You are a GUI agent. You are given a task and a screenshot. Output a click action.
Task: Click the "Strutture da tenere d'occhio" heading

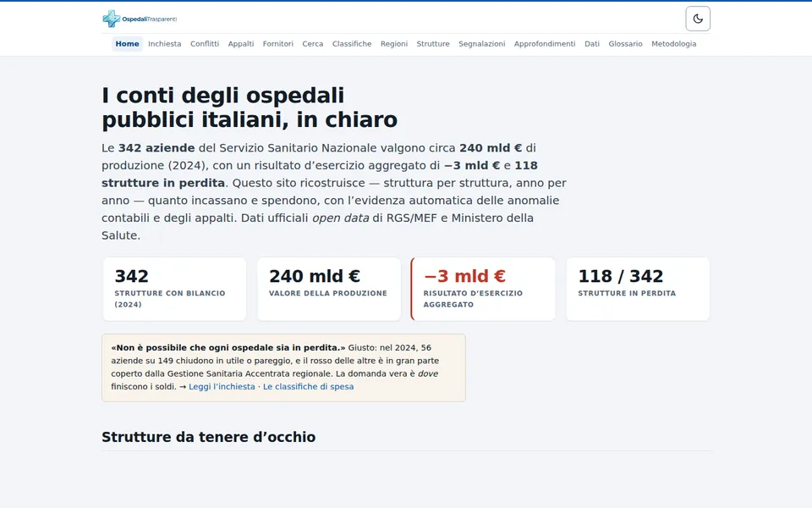pos(208,437)
